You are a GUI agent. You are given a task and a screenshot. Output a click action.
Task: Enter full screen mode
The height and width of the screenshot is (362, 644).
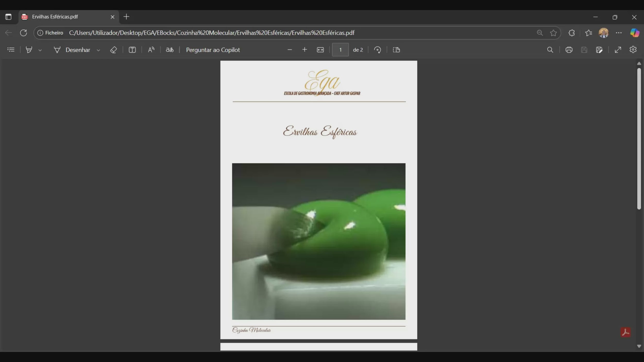pos(618,50)
